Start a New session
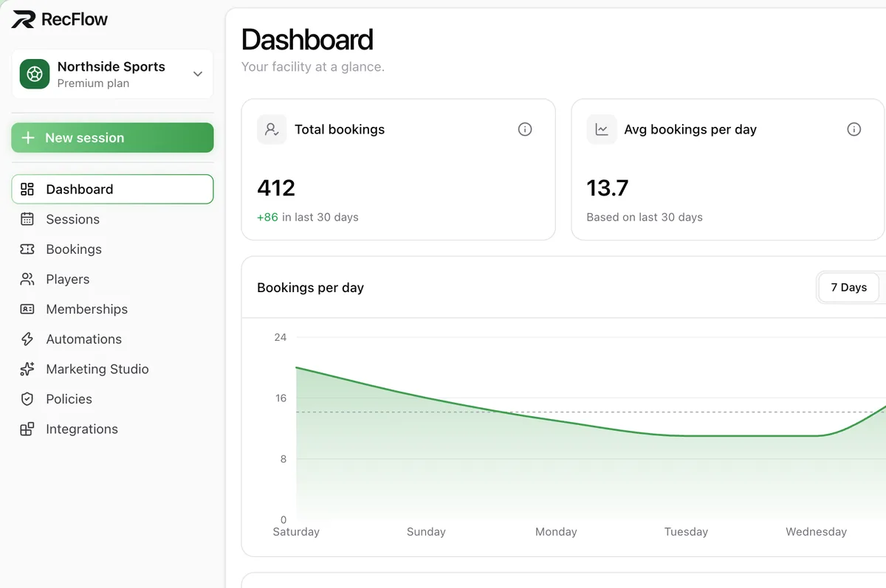The height and width of the screenshot is (588, 886). coord(112,138)
